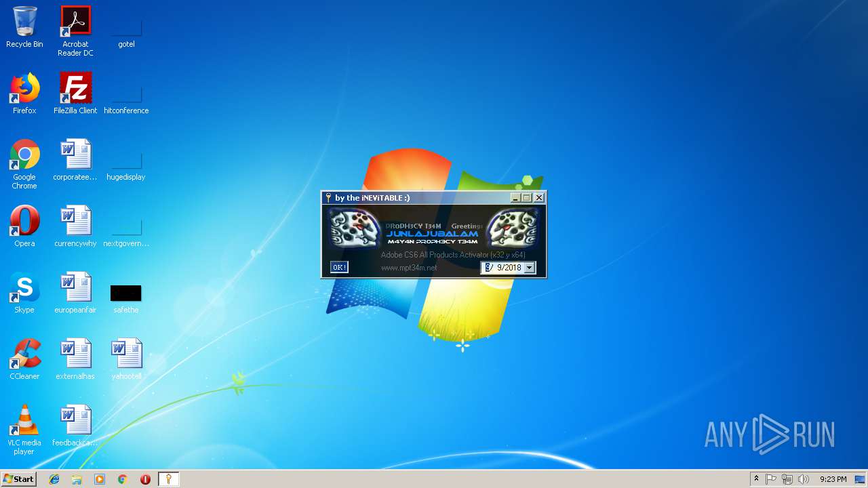Select the Firefox desktop shortcut
This screenshot has width=868, height=488.
pyautogui.click(x=24, y=94)
